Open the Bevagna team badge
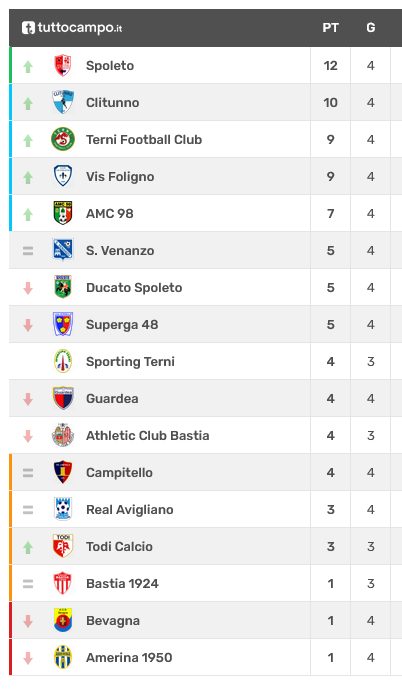The height and width of the screenshot is (689, 402). (x=63, y=620)
